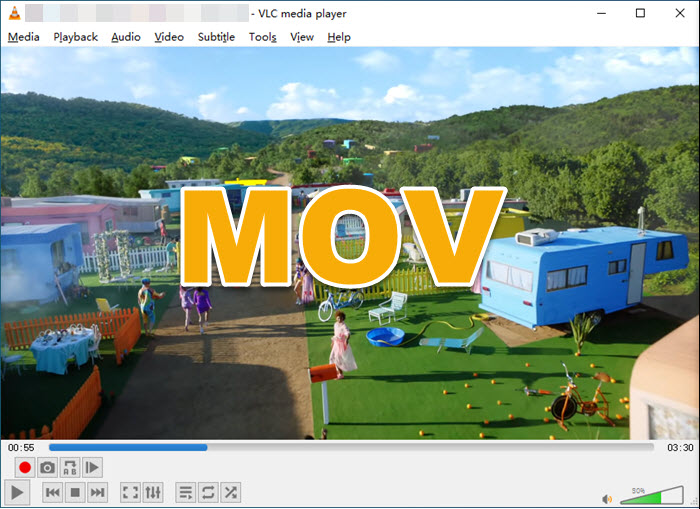
Task: Close the VLC media player window
Action: 679,13
